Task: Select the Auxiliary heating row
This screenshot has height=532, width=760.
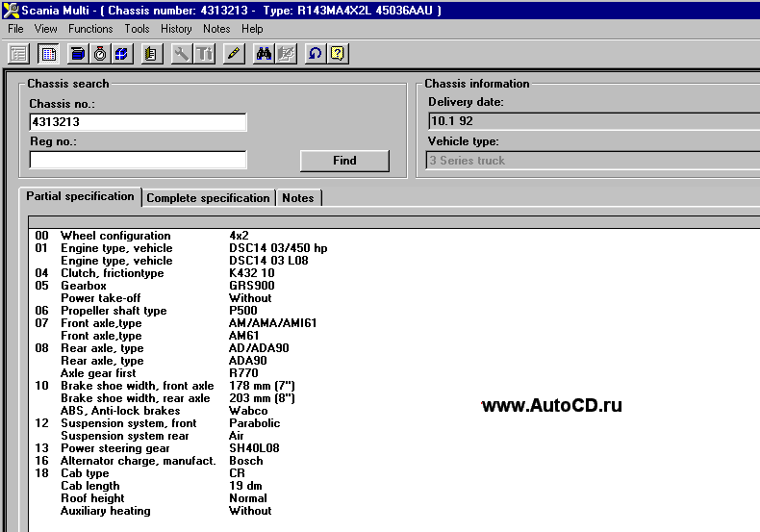Action: 395,511
